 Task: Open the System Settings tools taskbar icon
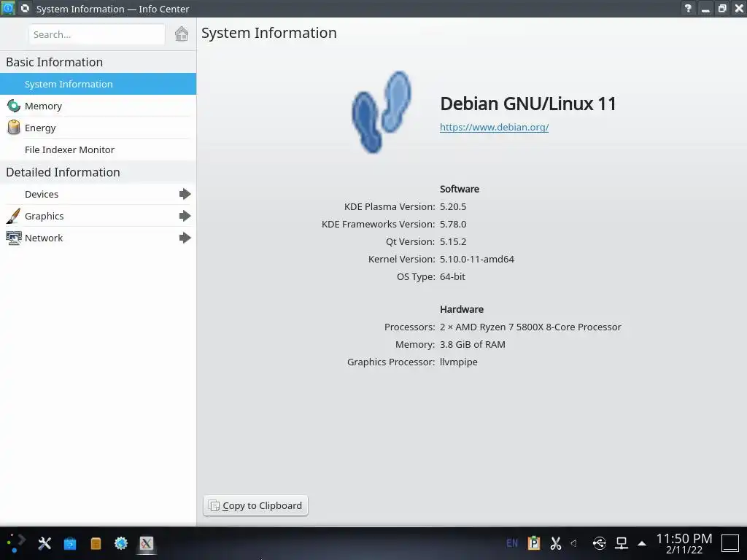[x=44, y=543]
